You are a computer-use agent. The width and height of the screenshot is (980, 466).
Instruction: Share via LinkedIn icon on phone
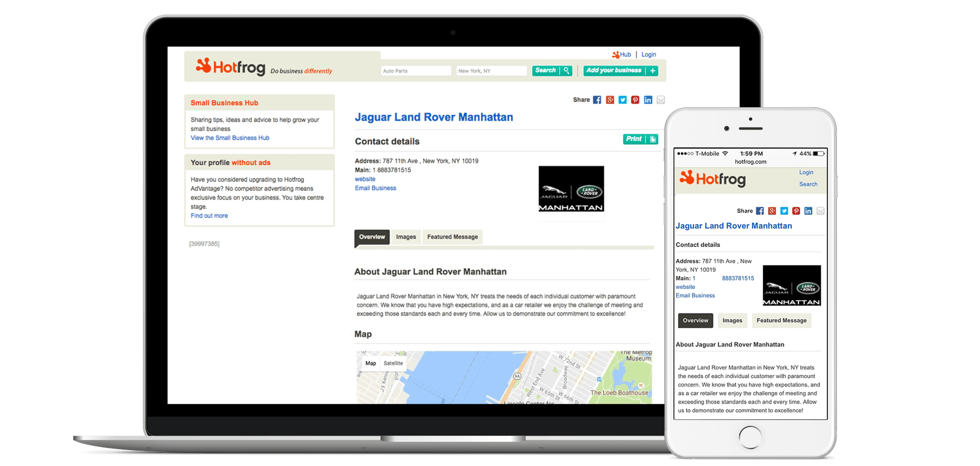808,211
